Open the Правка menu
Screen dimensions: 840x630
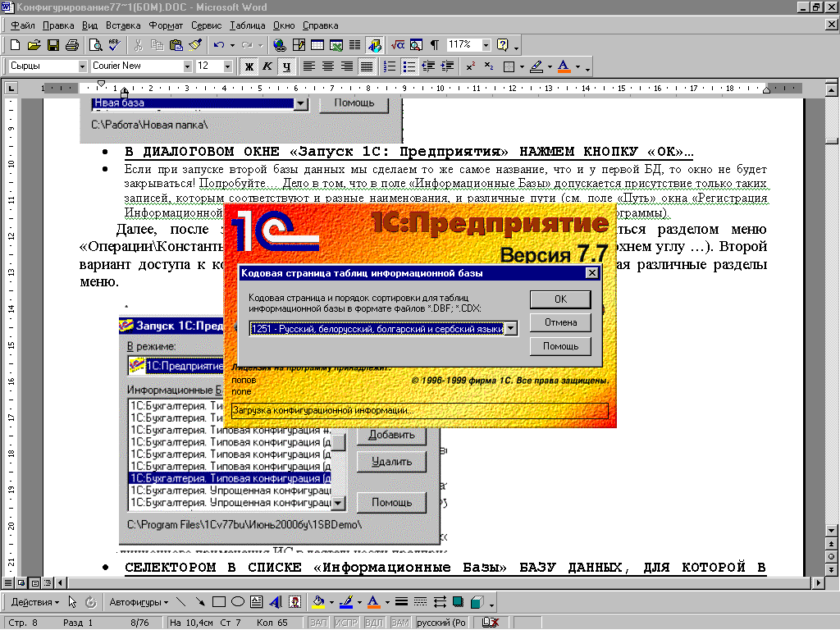pos(58,25)
